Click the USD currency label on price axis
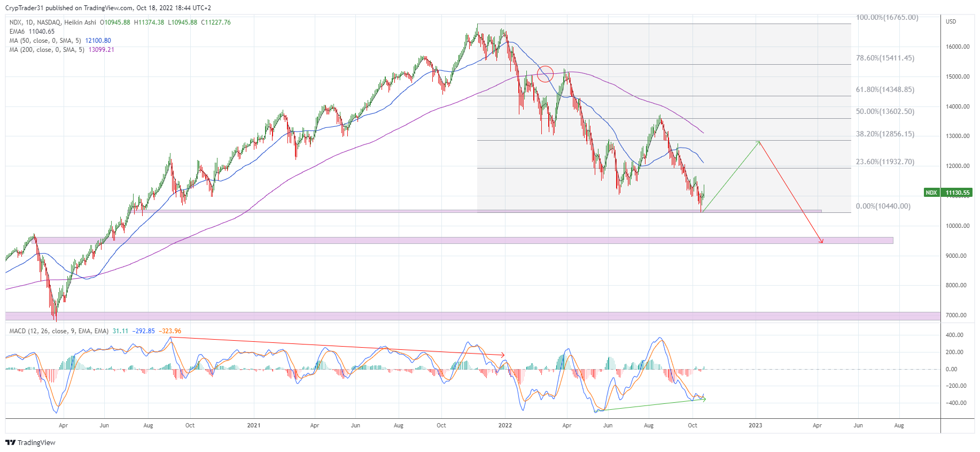 click(x=951, y=21)
